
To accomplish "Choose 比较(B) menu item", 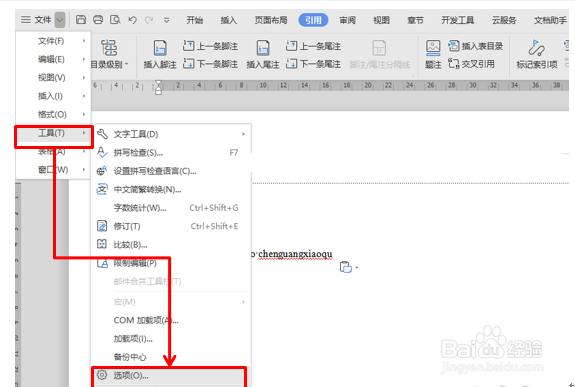I will coord(171,244).
